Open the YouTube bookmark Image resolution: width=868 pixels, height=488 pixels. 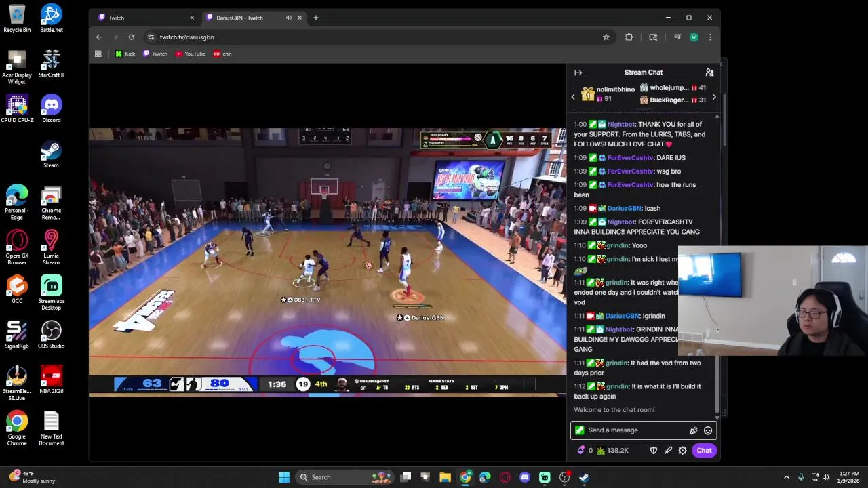pyautogui.click(x=191, y=54)
